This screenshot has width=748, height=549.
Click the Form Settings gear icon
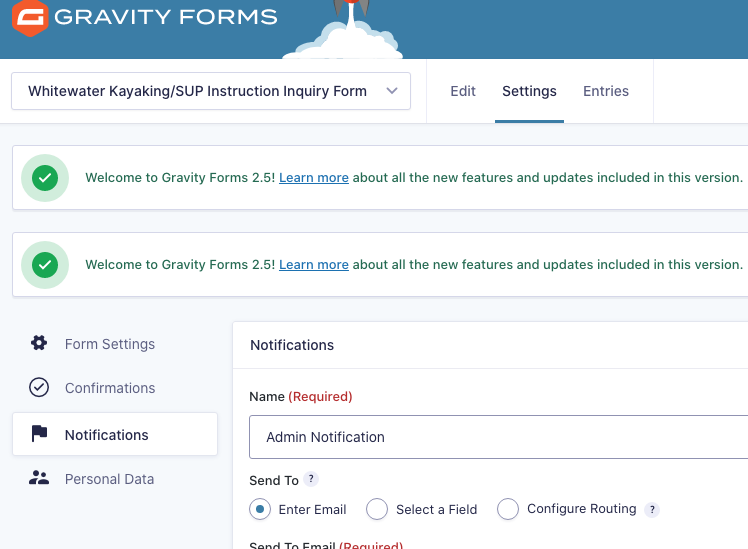click(39, 343)
